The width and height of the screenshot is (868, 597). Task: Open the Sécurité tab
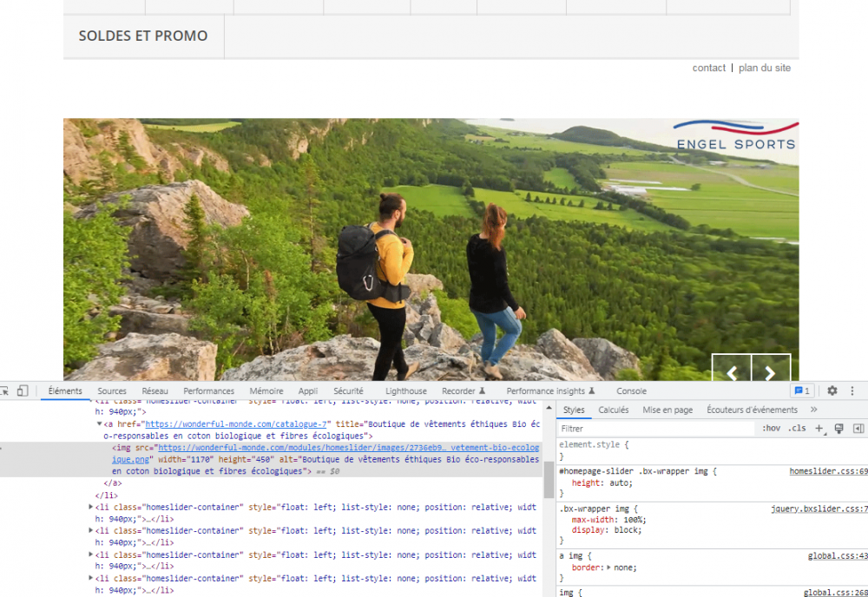348,390
